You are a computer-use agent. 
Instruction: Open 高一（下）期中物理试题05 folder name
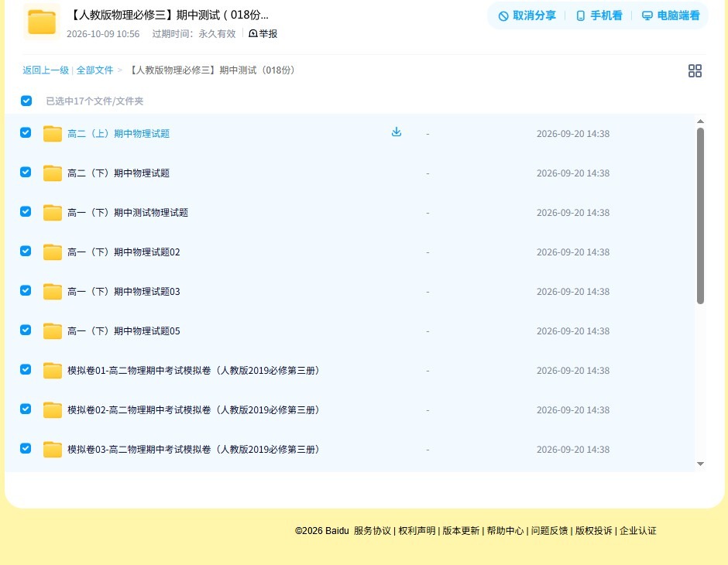[x=123, y=330]
